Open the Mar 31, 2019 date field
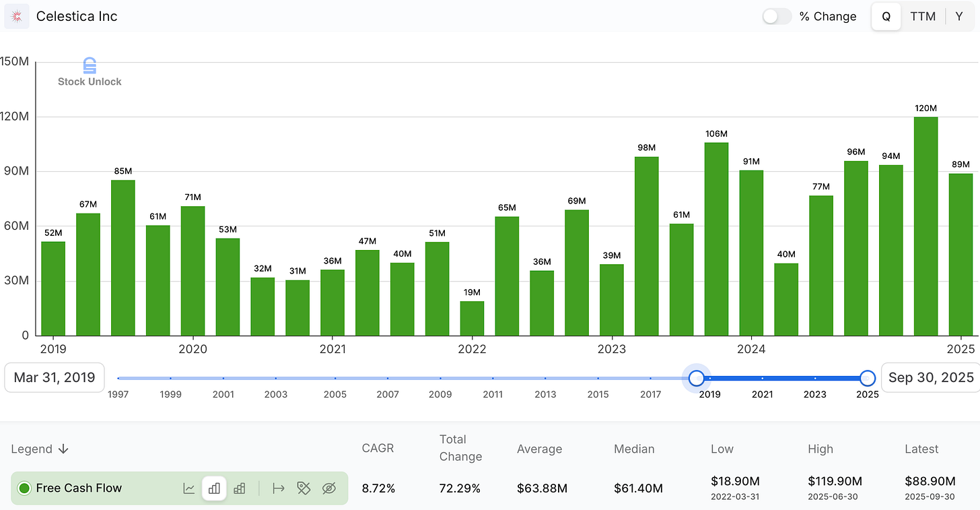980x510 pixels. [54, 377]
